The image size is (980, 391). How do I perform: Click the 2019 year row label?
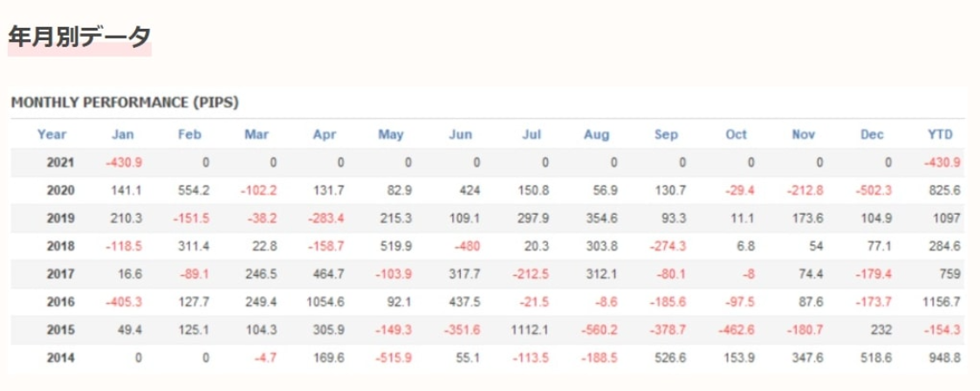61,218
